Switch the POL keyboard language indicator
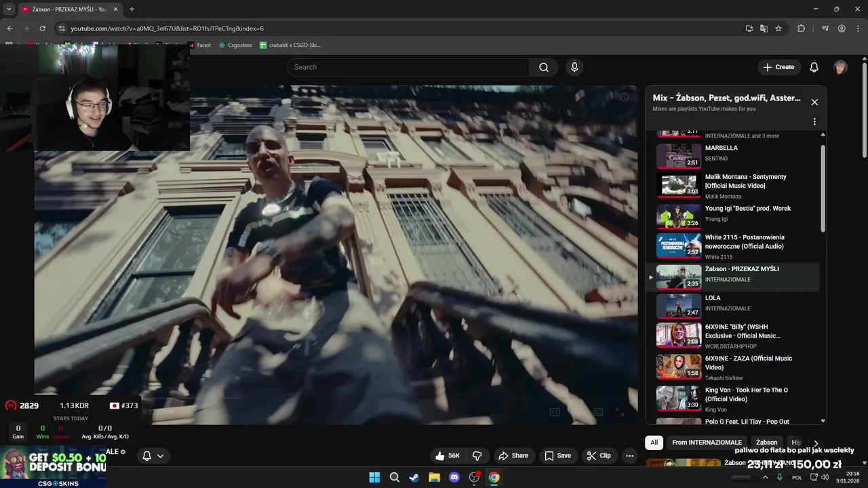This screenshot has width=868, height=488. coord(797,478)
